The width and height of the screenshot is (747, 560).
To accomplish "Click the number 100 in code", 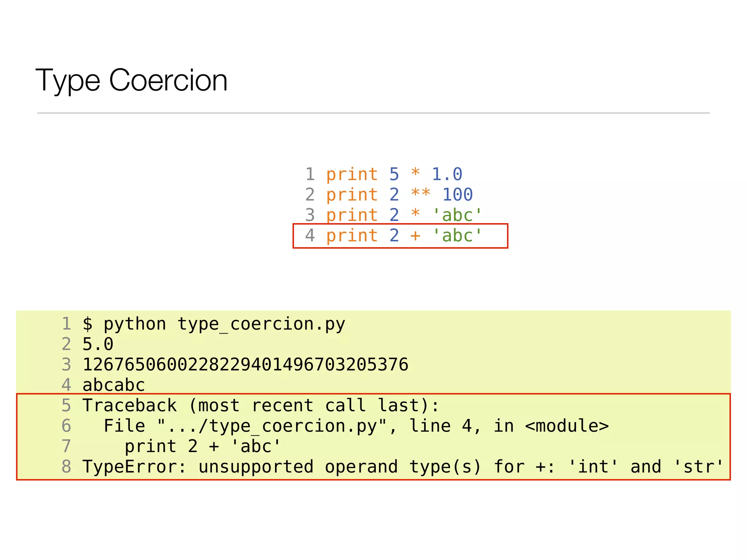I will 457,195.
